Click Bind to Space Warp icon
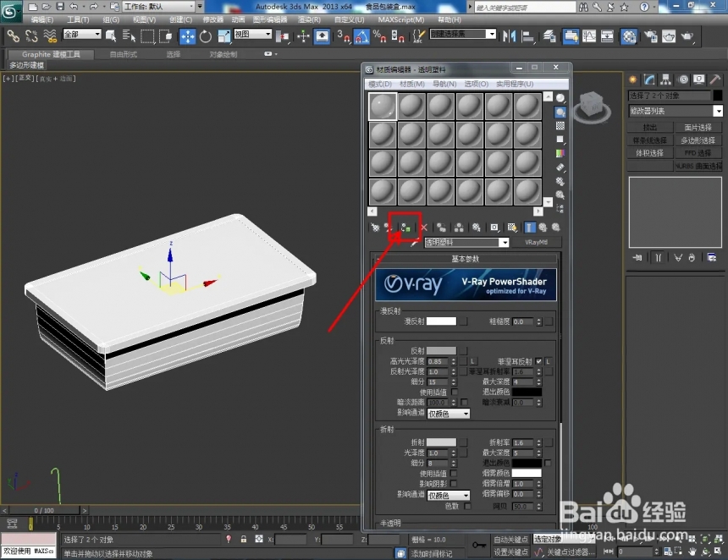 (x=50, y=36)
